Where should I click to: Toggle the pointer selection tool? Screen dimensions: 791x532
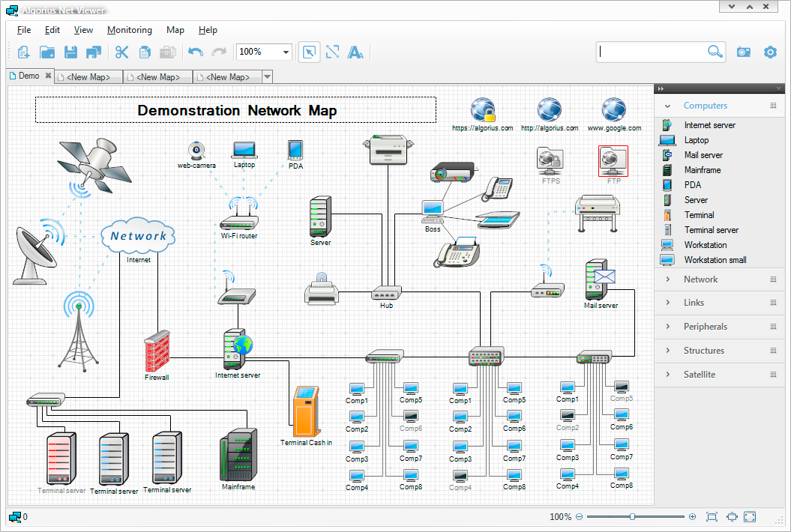pyautogui.click(x=308, y=52)
